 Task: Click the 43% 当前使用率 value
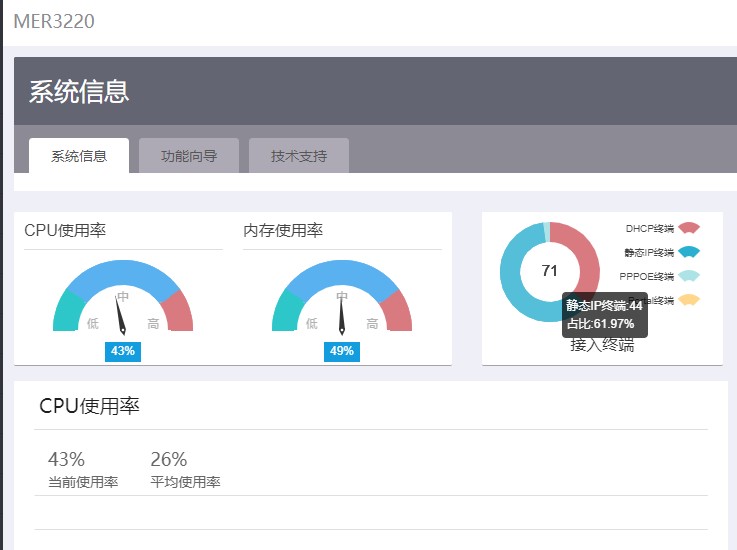click(66, 459)
